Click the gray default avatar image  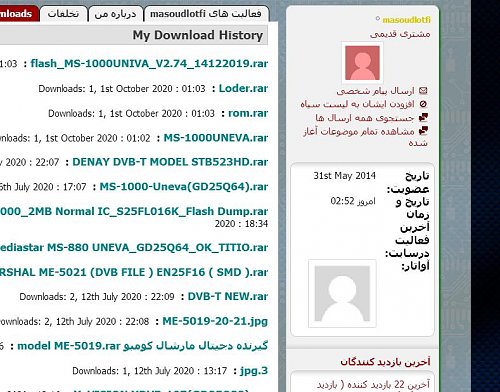tap(342, 293)
